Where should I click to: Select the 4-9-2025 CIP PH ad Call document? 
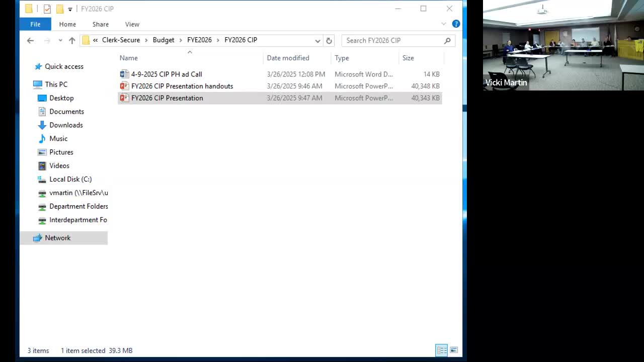click(x=167, y=74)
